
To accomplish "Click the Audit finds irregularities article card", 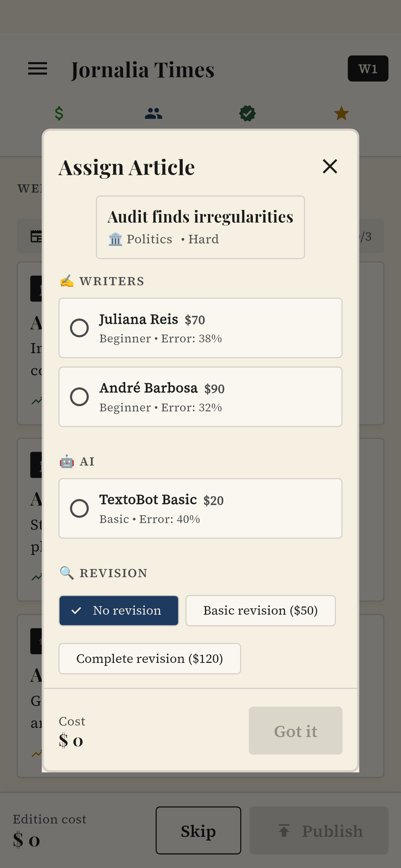I will [200, 227].
